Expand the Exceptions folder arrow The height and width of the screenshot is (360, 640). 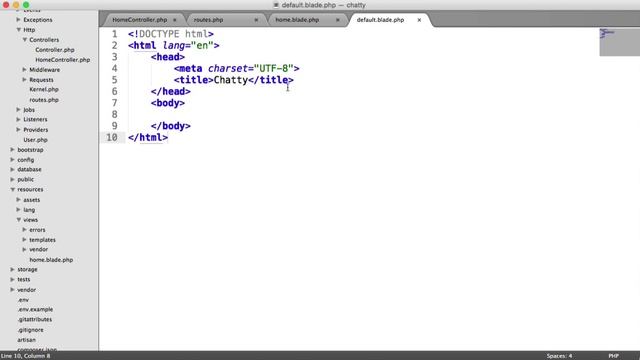coord(18,20)
